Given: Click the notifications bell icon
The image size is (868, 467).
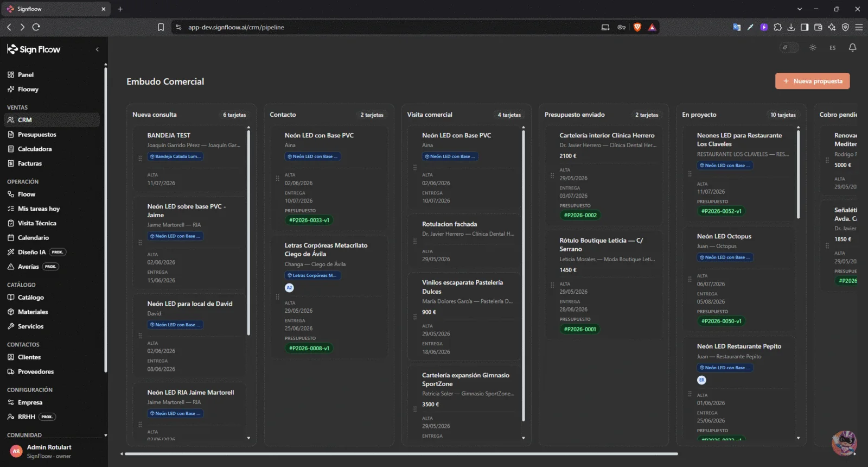Looking at the screenshot, I should (x=852, y=48).
